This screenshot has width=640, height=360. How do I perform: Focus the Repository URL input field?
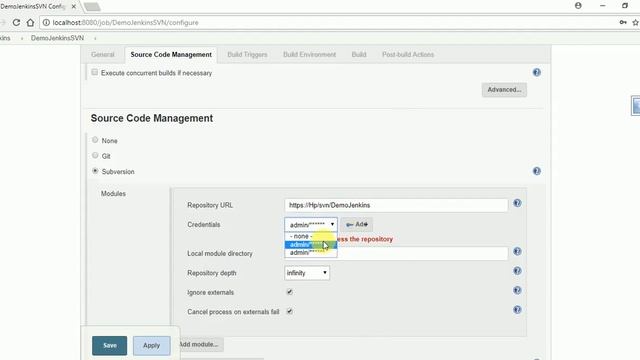click(396, 205)
